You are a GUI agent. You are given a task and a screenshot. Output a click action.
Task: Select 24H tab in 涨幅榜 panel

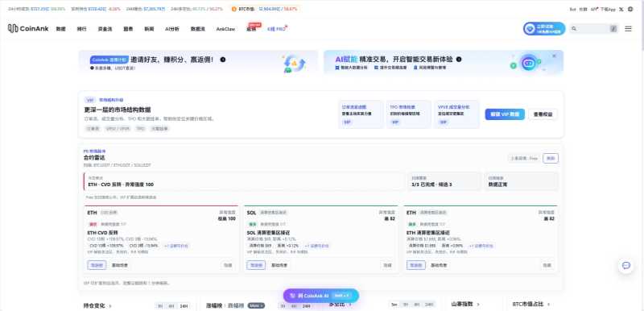pyautogui.click(x=307, y=306)
